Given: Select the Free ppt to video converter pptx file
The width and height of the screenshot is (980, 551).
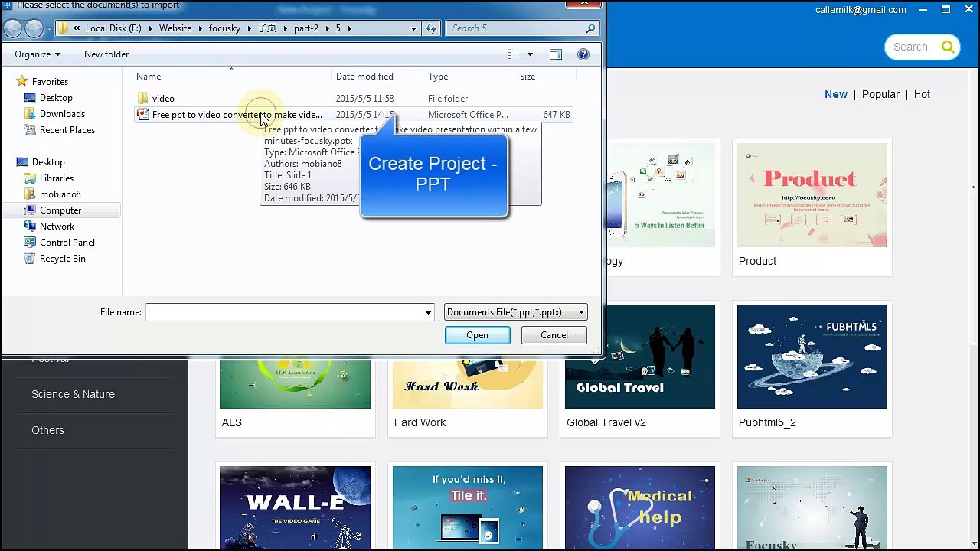Looking at the screenshot, I should point(353,115).
